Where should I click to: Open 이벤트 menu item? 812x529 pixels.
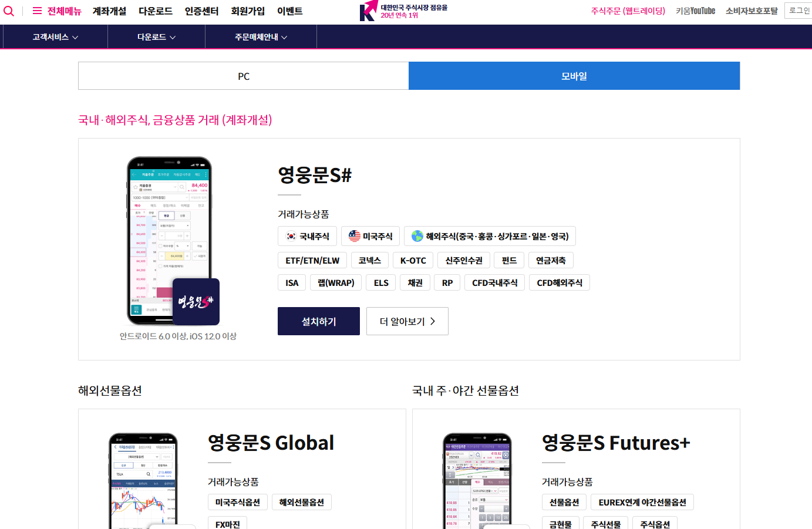290,11
